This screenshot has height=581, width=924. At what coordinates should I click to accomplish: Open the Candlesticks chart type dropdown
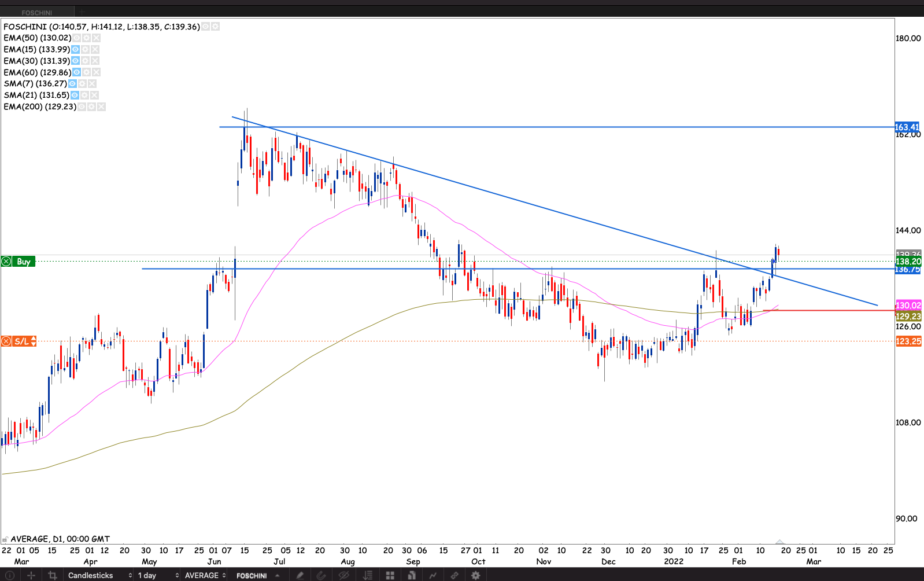[99, 575]
